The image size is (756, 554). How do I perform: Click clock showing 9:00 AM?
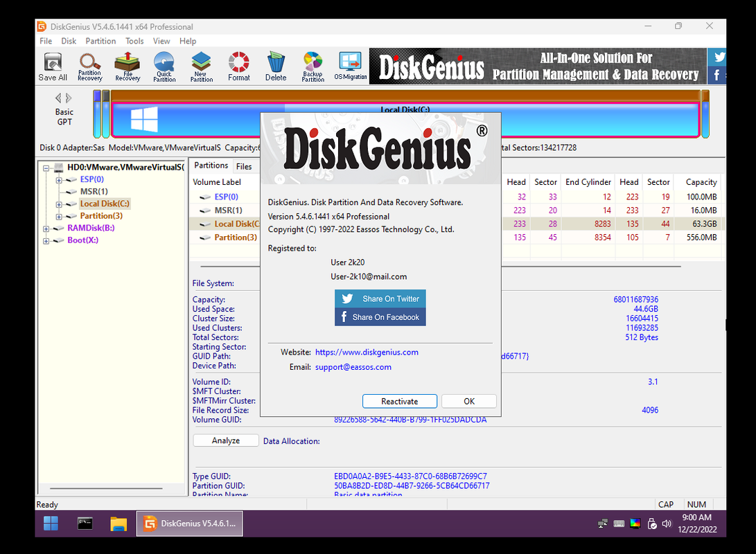(x=696, y=517)
